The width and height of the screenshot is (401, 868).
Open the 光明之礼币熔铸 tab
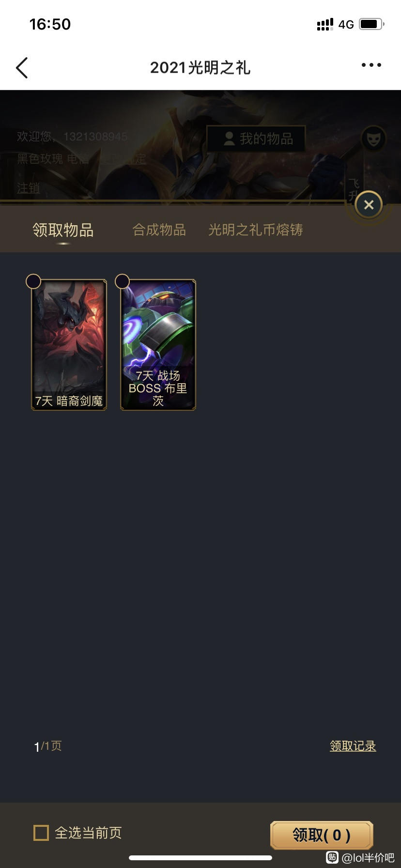pos(256,230)
